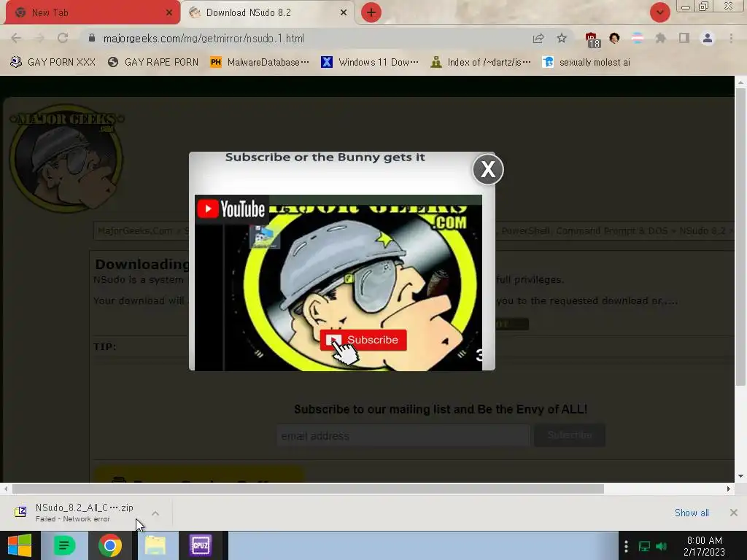Screen dimensions: 747x560
Task: Click the avatar face extension icon
Action: click(x=614, y=38)
